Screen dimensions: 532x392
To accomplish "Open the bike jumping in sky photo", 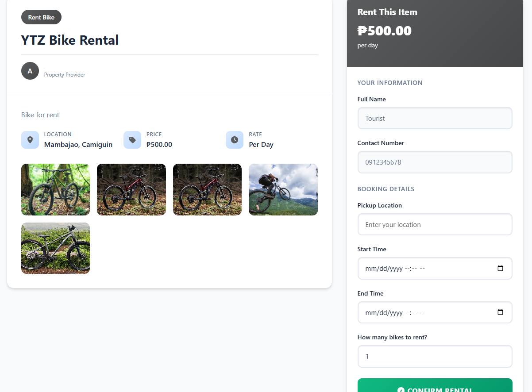I will click(283, 190).
